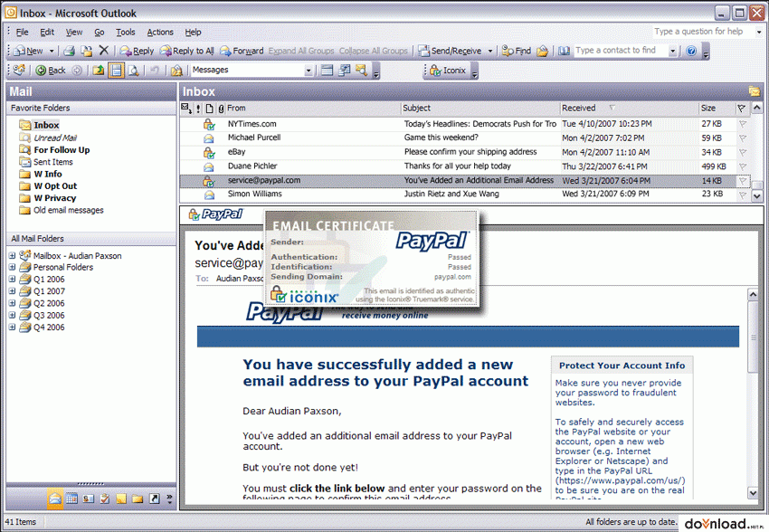This screenshot has width=769, height=532.
Task: Expand the Q1 2006 folder
Action: 13,279
